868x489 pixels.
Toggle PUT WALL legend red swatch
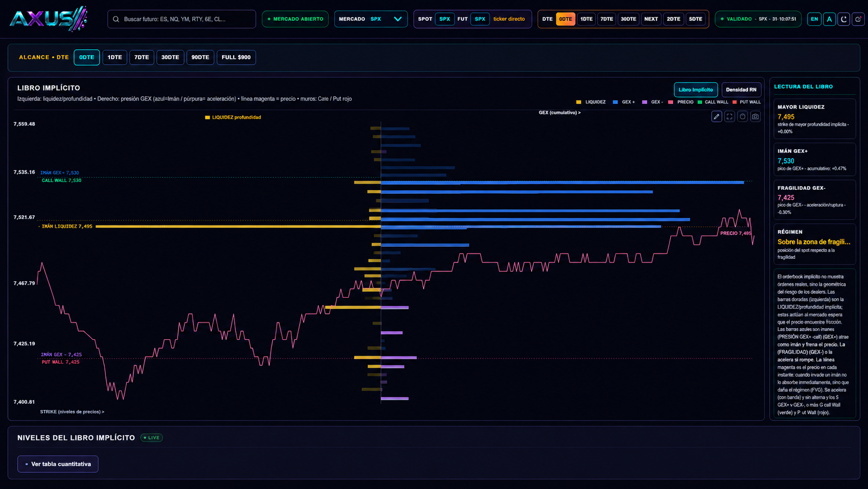tap(735, 102)
